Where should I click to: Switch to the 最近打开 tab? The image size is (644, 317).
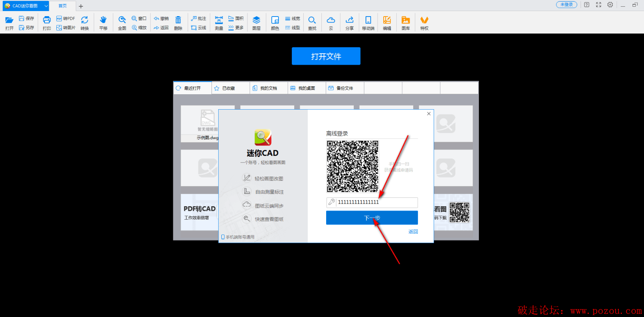coord(192,88)
